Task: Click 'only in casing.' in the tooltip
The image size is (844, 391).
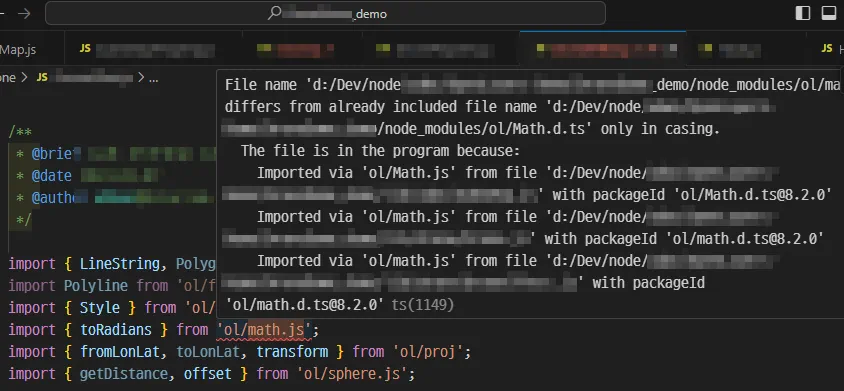Action: (660, 129)
